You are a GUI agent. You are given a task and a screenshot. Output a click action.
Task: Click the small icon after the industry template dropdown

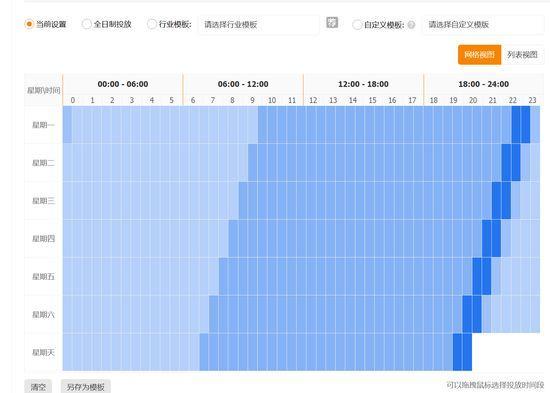point(332,22)
